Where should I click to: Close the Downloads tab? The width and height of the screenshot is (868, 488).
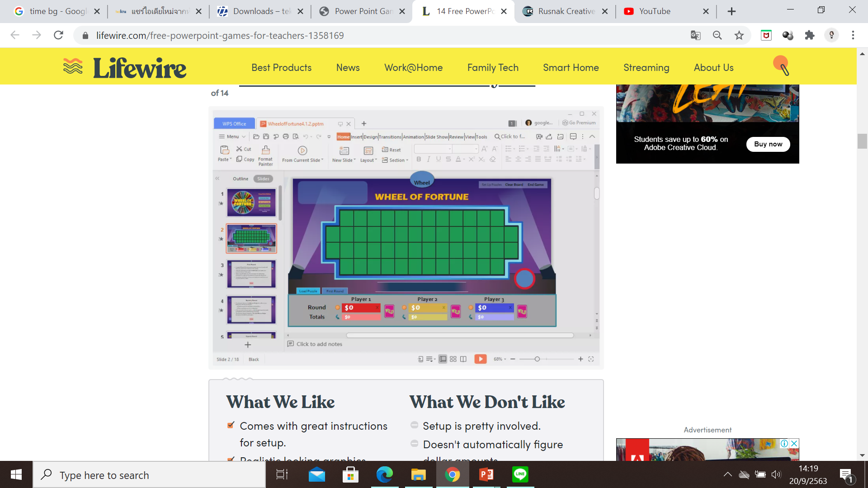point(300,11)
